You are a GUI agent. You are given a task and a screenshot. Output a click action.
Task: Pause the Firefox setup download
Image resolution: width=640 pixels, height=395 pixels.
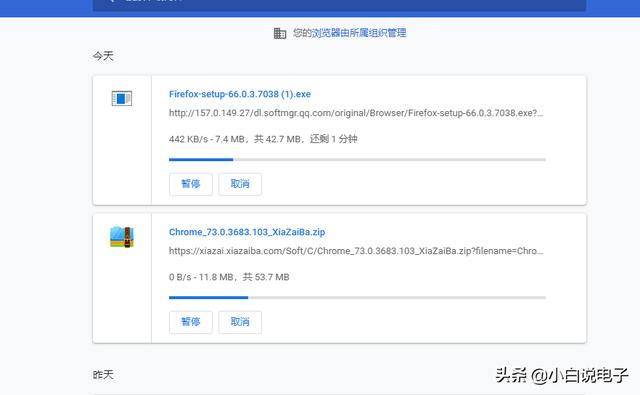191,184
